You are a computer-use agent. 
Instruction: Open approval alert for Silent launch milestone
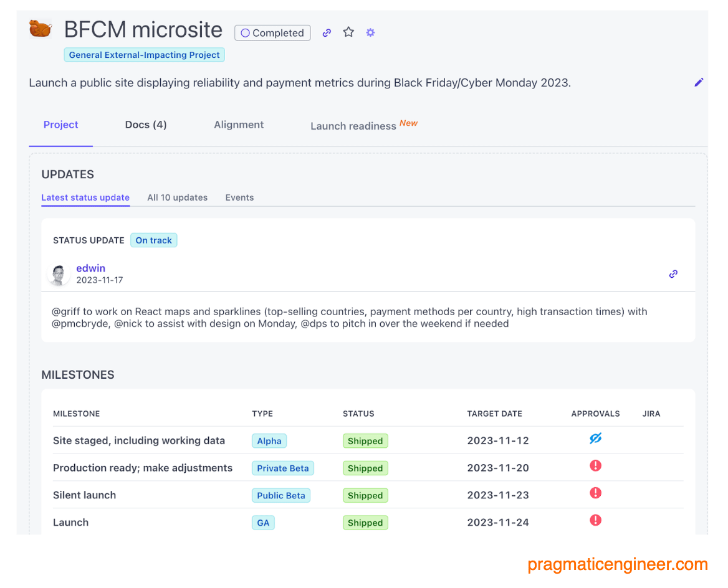pos(596,493)
